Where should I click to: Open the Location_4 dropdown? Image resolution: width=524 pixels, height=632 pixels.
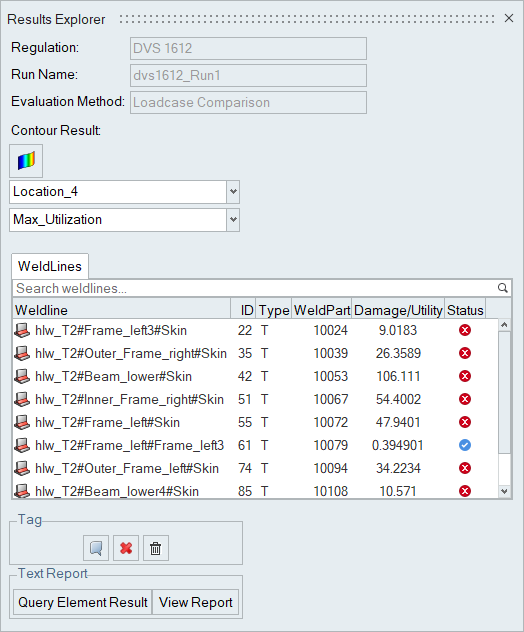[233, 191]
